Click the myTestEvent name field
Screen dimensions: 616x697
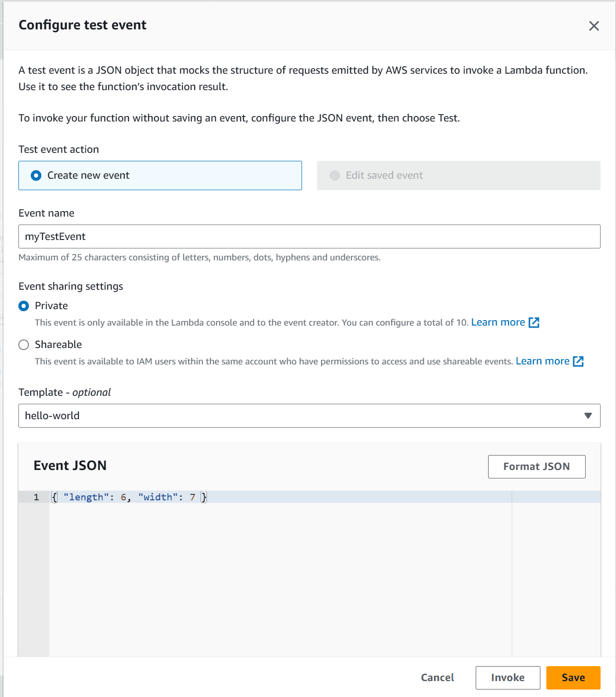click(x=308, y=236)
